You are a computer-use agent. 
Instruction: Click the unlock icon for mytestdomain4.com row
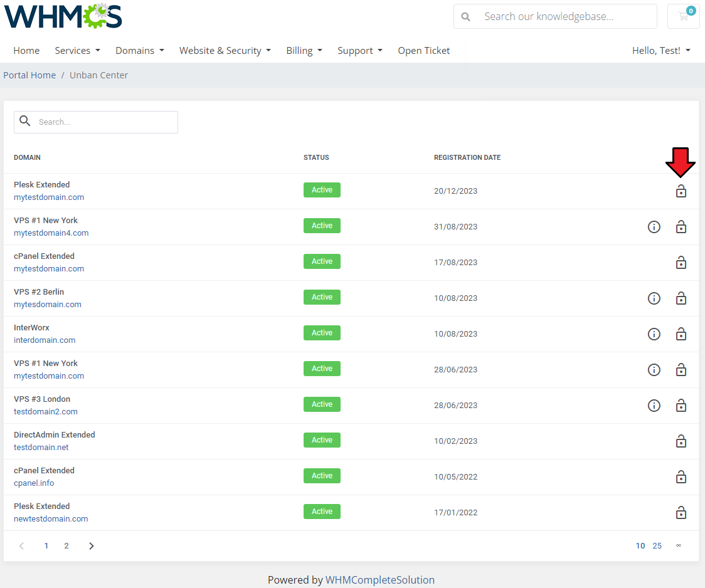point(681,227)
